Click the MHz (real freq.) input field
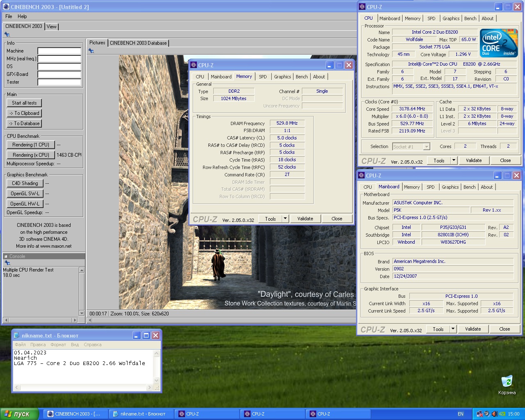Viewport: 525px width, 420px height. [59, 59]
